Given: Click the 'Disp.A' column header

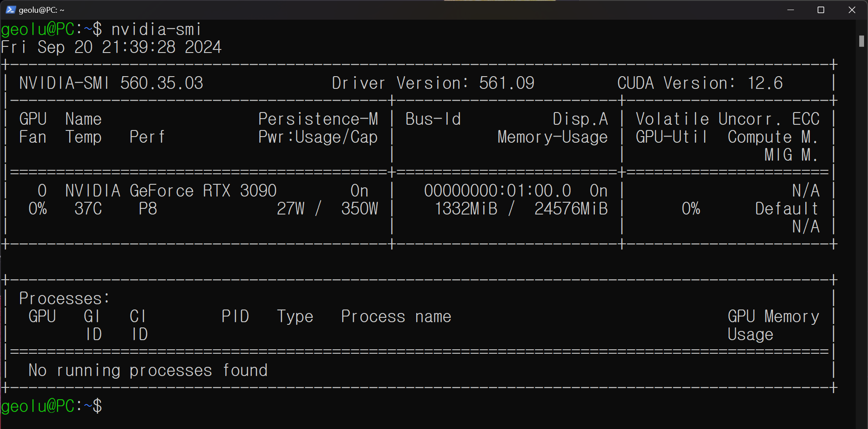Looking at the screenshot, I should [580, 119].
